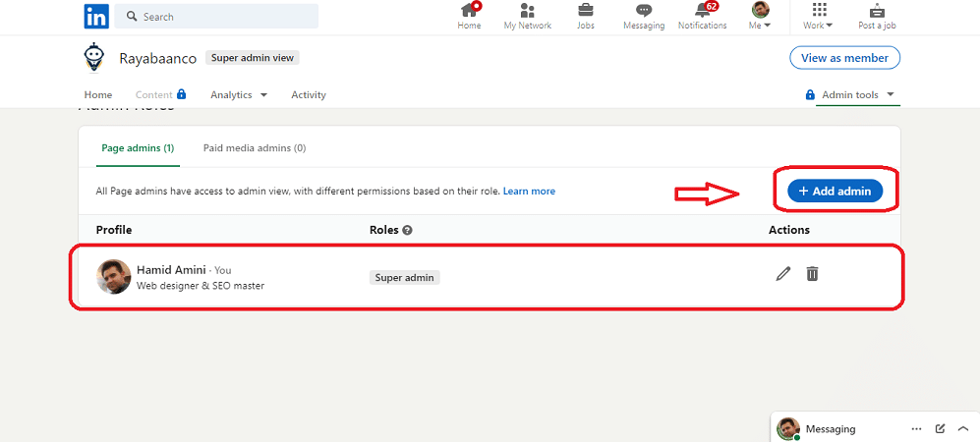Show the Roles help question icon
Image resolution: width=980 pixels, height=442 pixels.
click(x=408, y=230)
